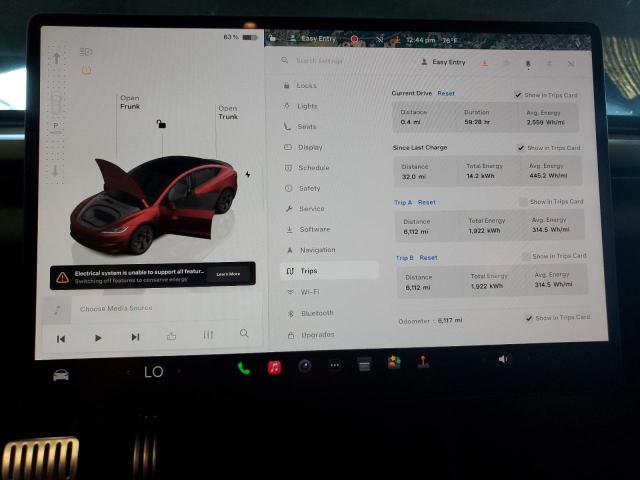
Task: Open the Arcade joystick app
Action: click(423, 362)
